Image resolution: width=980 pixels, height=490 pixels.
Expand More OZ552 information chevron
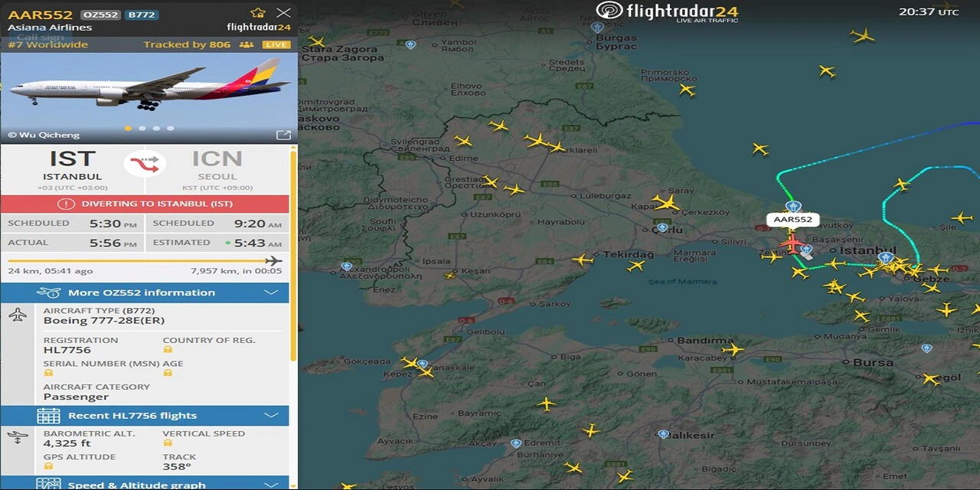click(x=271, y=292)
